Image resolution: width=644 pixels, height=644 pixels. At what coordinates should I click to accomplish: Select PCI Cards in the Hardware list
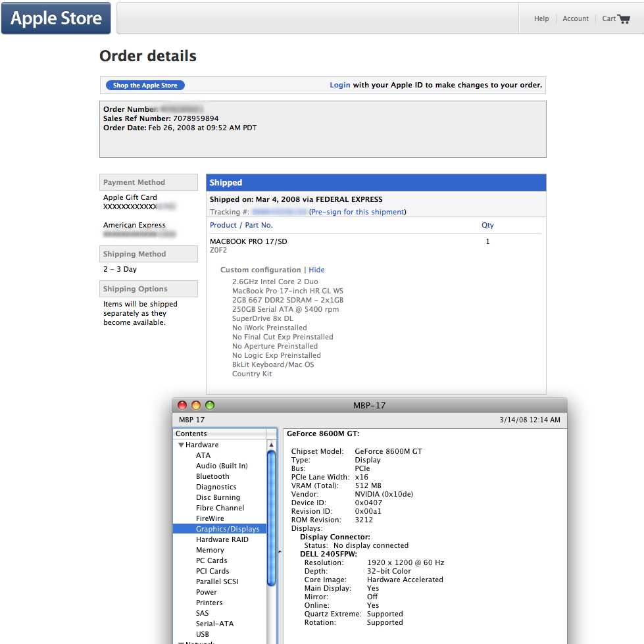(212, 571)
